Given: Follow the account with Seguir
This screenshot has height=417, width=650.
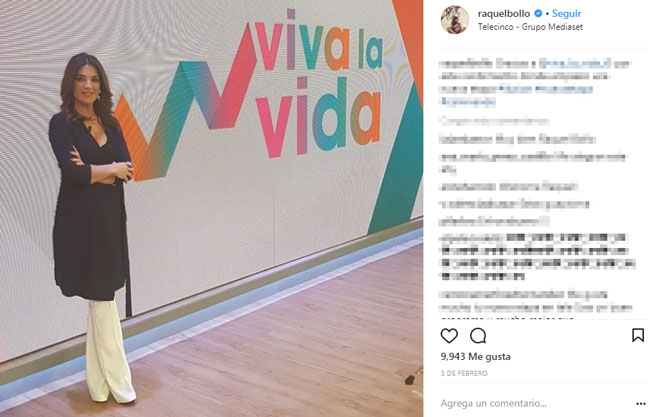Looking at the screenshot, I should (x=566, y=13).
